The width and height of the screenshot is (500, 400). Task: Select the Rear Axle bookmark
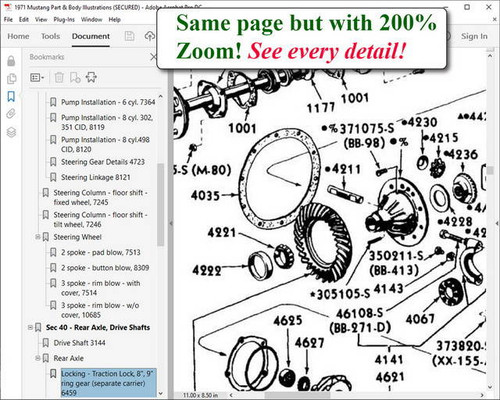68,358
